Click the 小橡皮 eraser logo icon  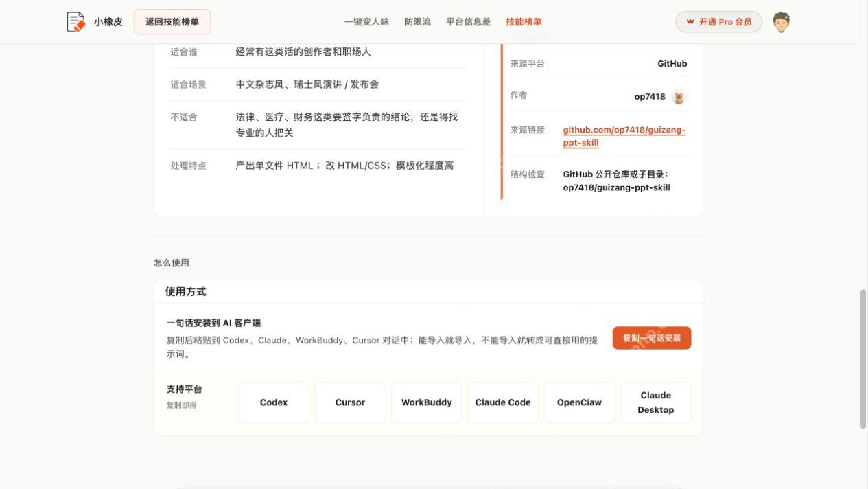[x=75, y=22]
